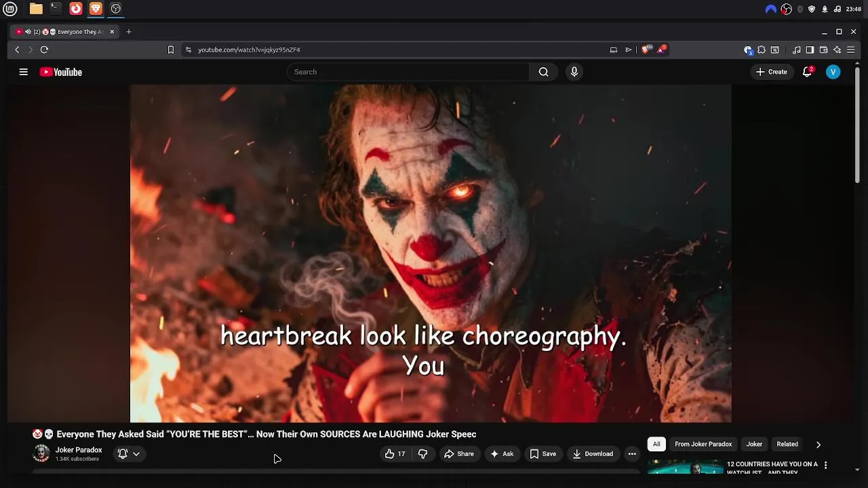
Task: Like the video with thumbs up
Action: click(x=395, y=454)
